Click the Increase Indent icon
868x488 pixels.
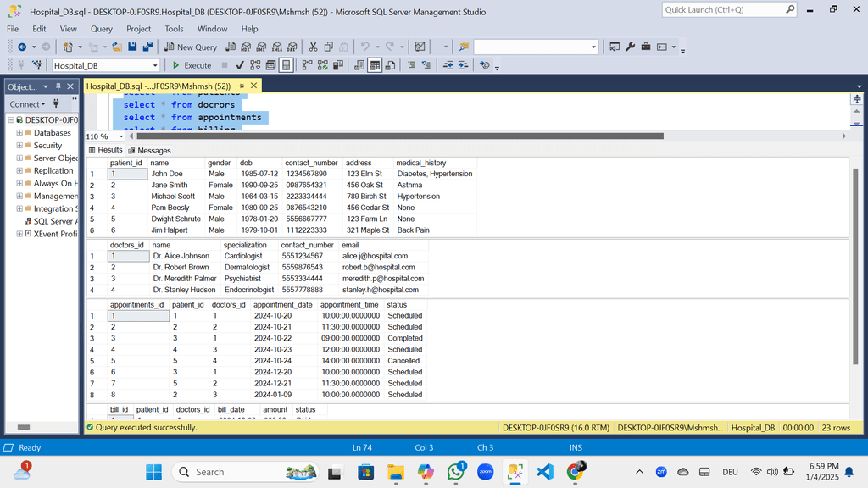pos(464,65)
